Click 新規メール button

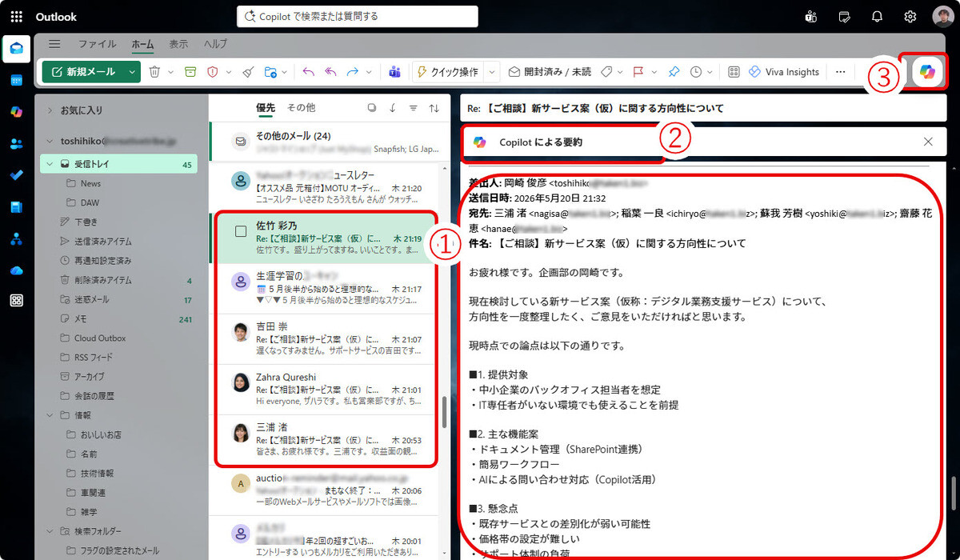[x=83, y=72]
